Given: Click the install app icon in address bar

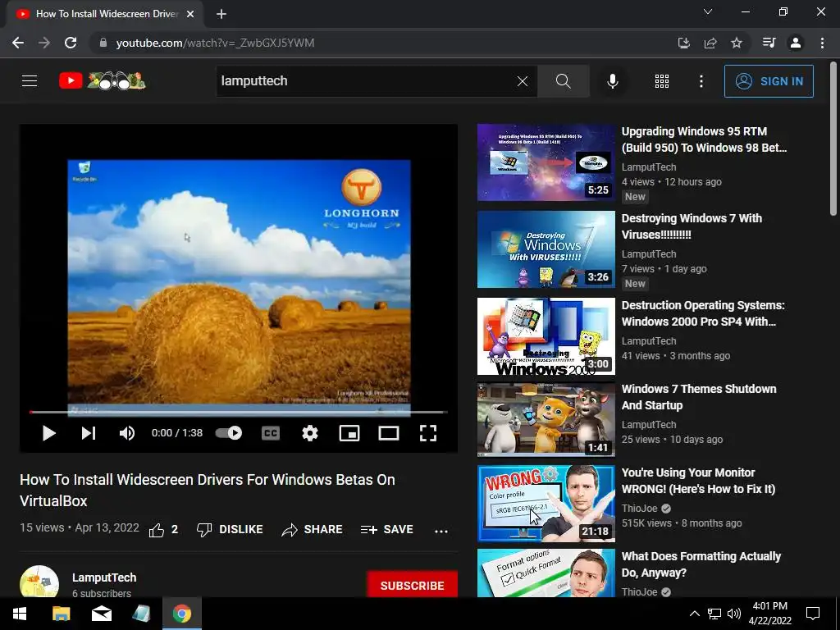Looking at the screenshot, I should point(683,43).
